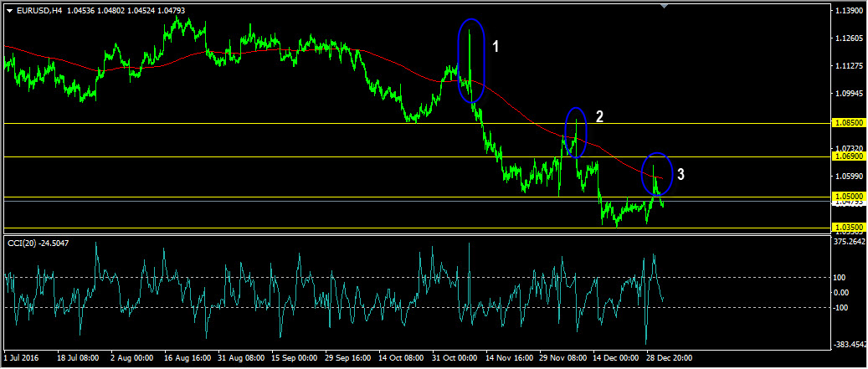Click the 28 Dec 20:00 time axis label

[x=670, y=357]
